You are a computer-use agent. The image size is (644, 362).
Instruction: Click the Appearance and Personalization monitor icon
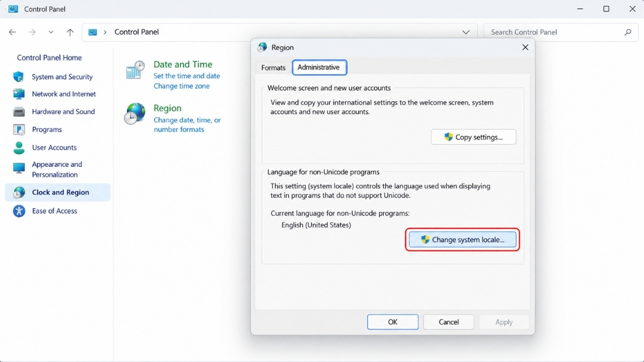click(18, 168)
